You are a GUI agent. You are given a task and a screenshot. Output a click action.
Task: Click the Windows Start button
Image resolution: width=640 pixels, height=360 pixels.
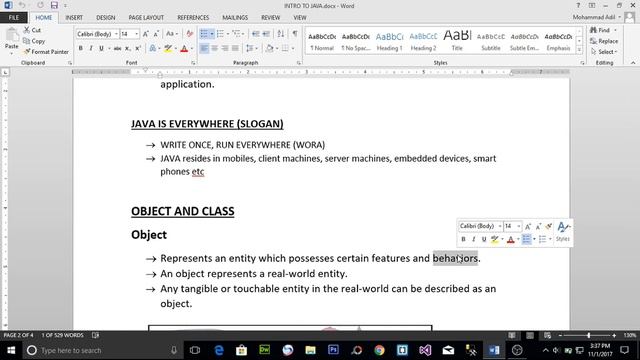coord(11,350)
